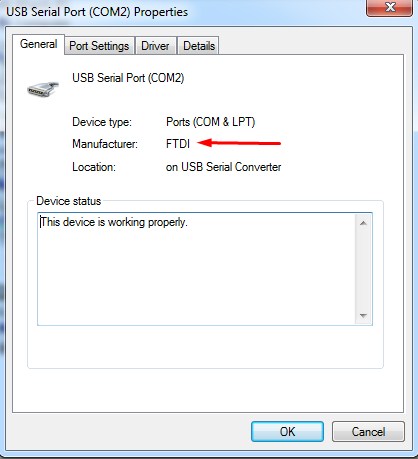Image resolution: width=418 pixels, height=459 pixels.
Task: Click the Cancel button
Action: point(368,432)
